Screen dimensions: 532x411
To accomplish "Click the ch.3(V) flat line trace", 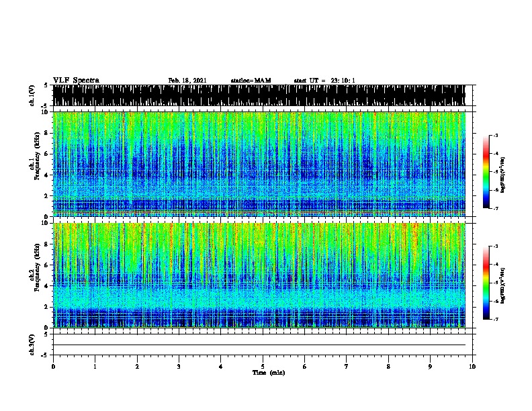I will coord(259,345).
